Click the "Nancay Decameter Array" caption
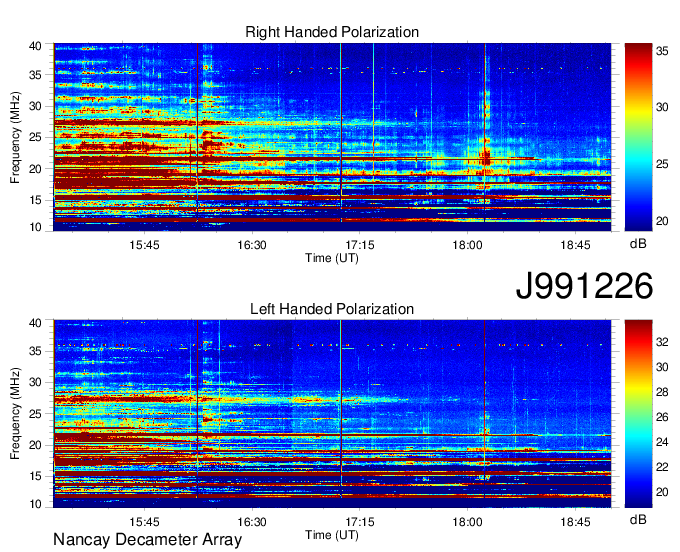The height and width of the screenshot is (552, 680). click(147, 539)
